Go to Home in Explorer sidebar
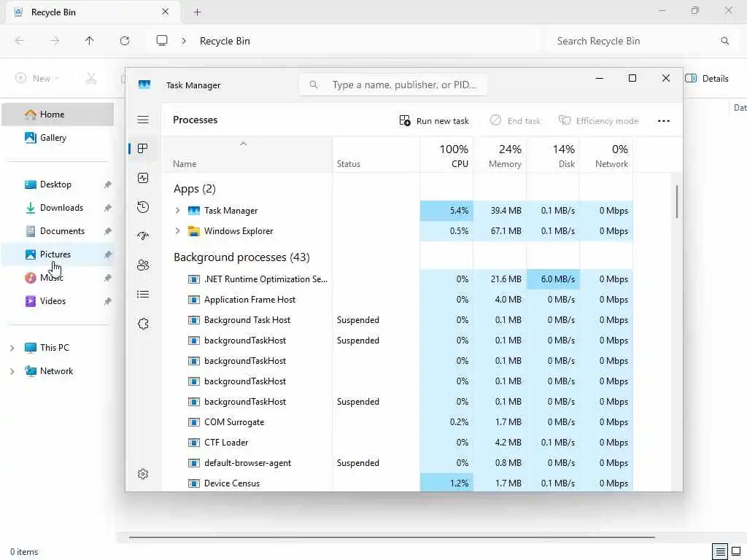747x560 pixels. (58, 114)
